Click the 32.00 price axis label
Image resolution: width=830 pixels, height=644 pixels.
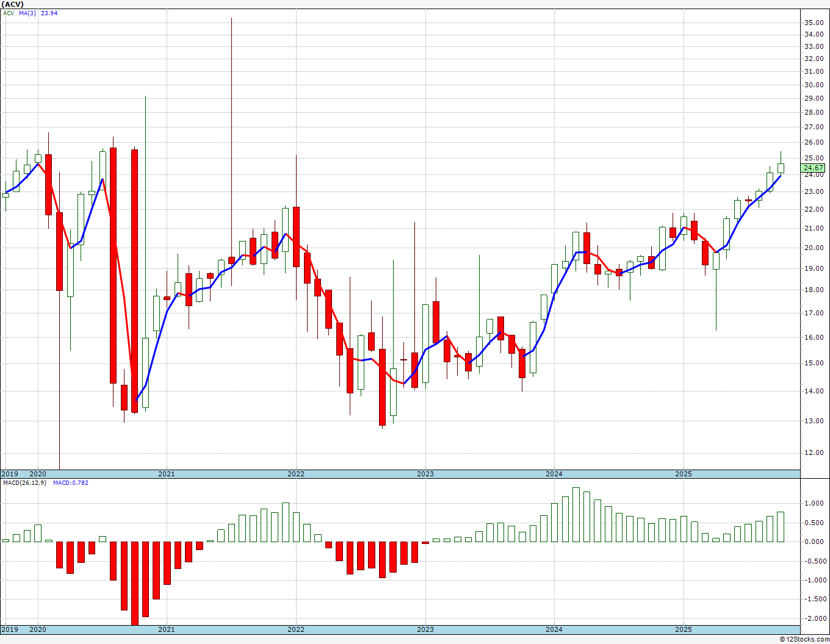pos(814,59)
